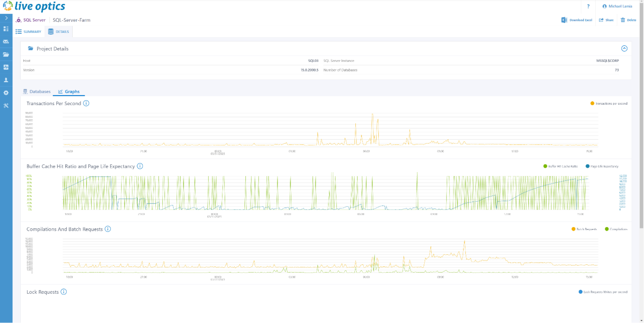The height and width of the screenshot is (323, 644).
Task: Click the Compilations And Batch Requests heading
Action: tap(64, 229)
